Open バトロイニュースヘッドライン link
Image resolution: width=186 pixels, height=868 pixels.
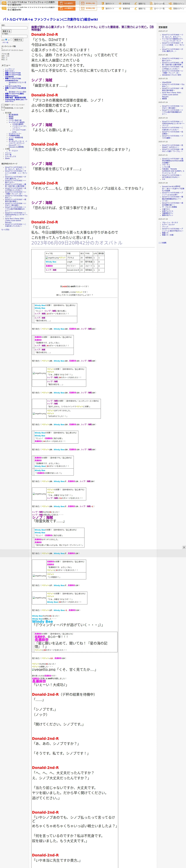19,127
